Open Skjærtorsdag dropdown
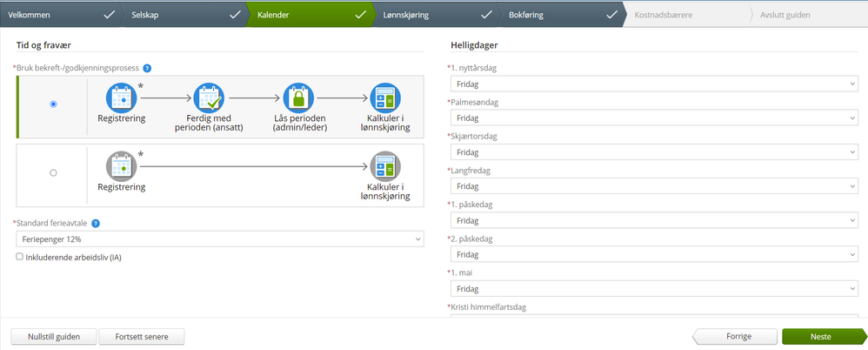 [652, 152]
